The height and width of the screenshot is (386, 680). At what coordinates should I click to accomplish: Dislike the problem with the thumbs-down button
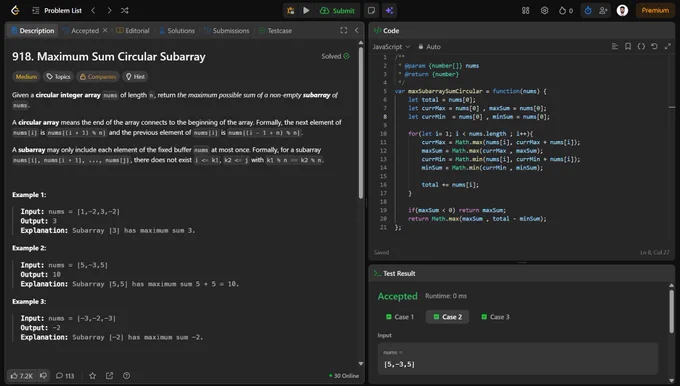(43, 376)
